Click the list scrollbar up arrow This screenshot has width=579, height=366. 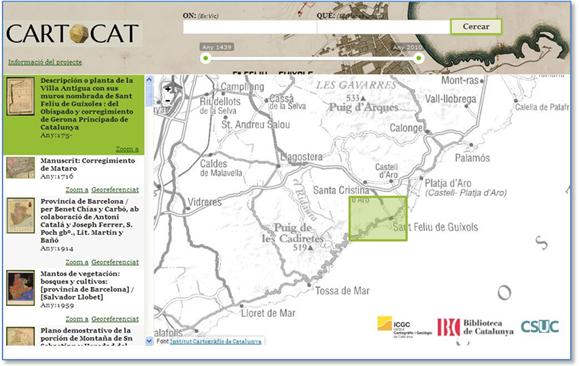point(149,79)
